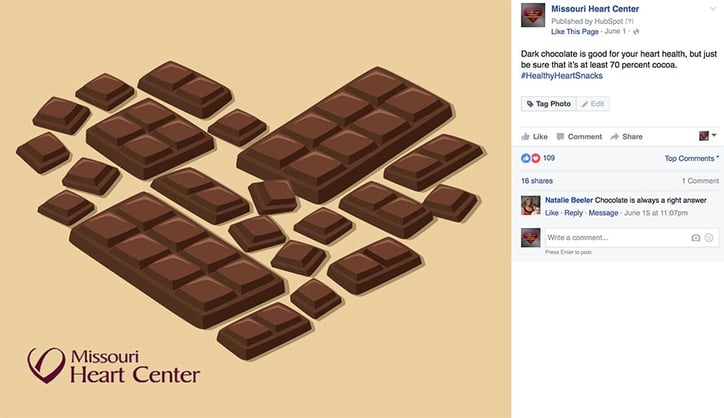Open the post-as identity dropdown next to Share
This screenshot has width=724, height=418.
707,135
